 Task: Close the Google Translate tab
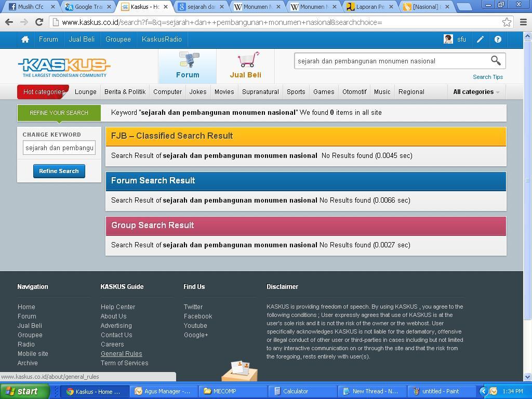(x=109, y=7)
